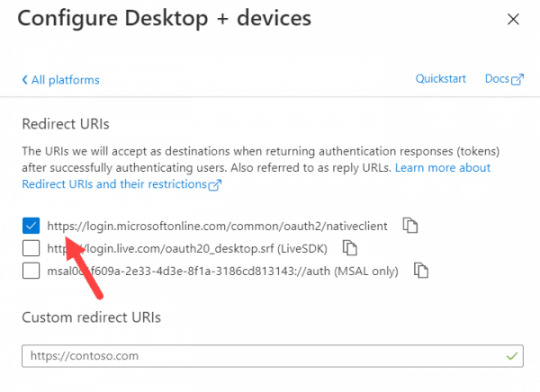
Task: Copy the nativeclient redirect URI
Action: click(x=410, y=226)
